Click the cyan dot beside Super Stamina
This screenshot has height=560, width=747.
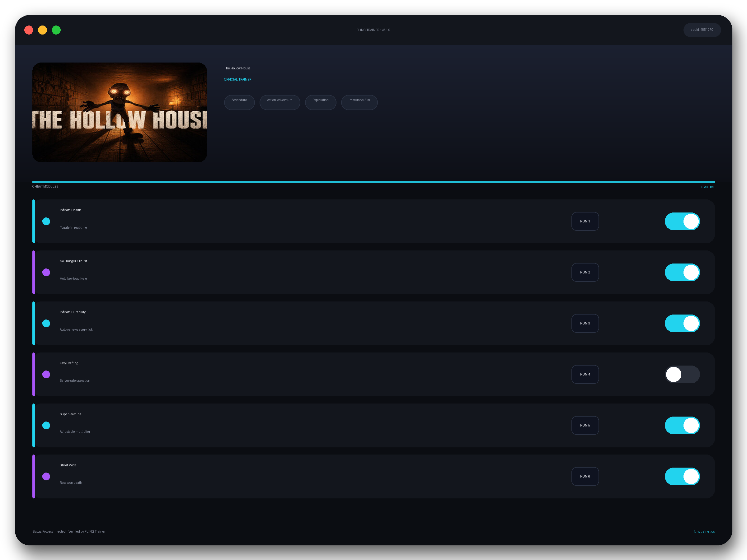click(x=46, y=425)
